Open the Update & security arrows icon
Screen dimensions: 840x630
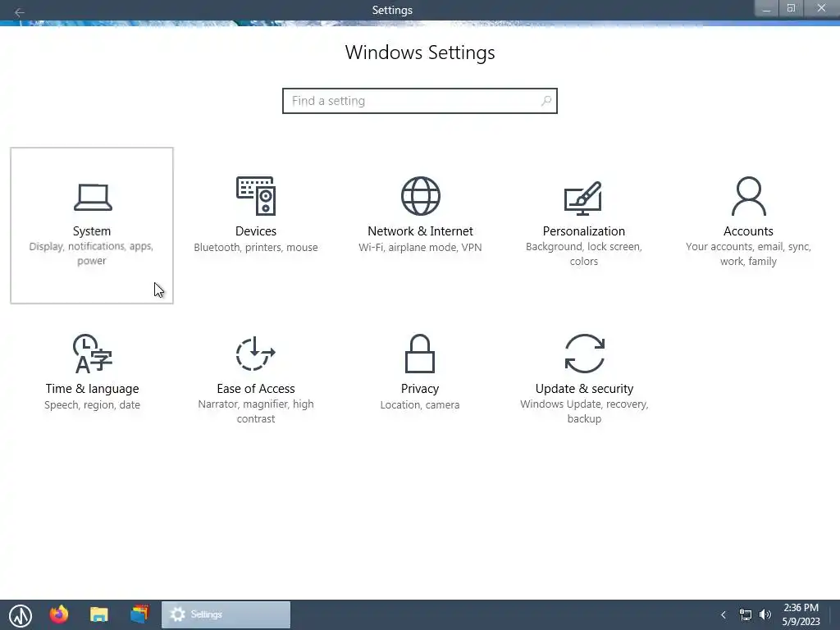(x=584, y=354)
